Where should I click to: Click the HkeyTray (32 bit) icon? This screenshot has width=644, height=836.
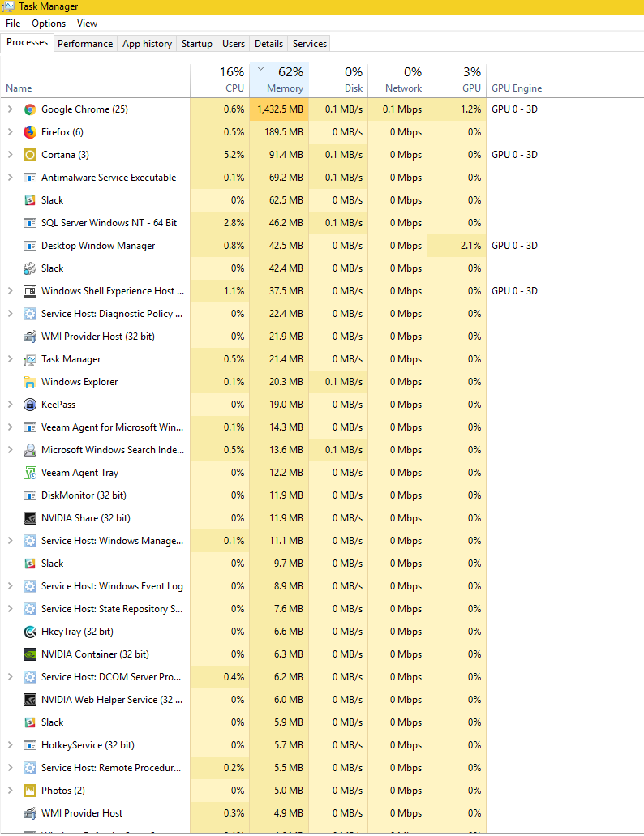[30, 632]
